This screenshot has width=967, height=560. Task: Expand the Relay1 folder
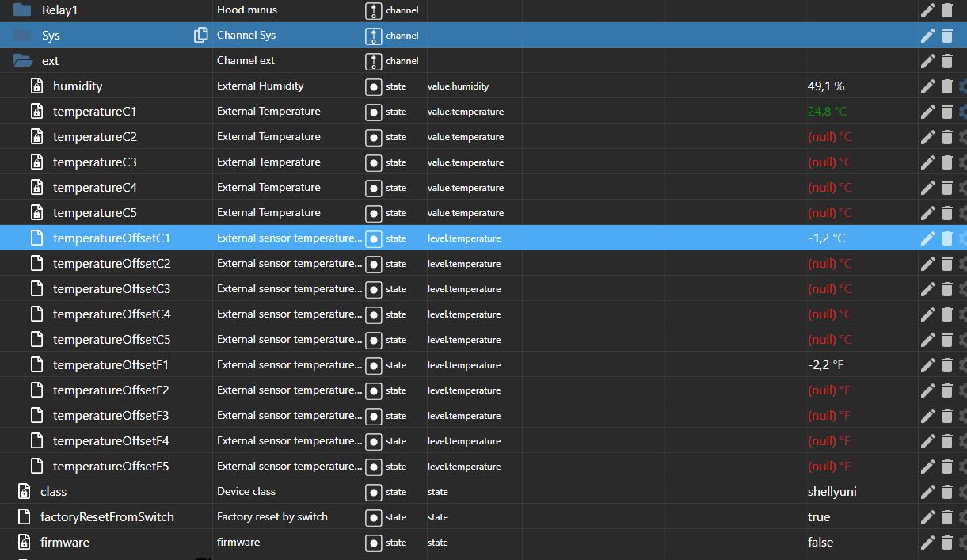click(22, 10)
